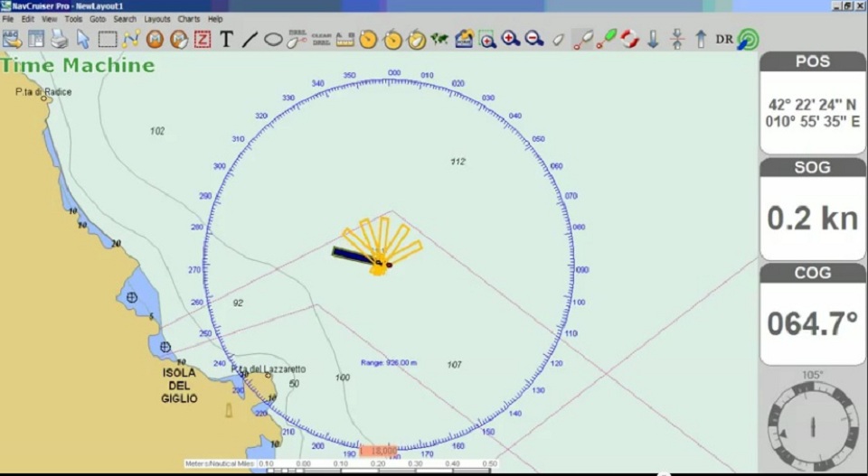Click the depth sounding 107

point(454,364)
